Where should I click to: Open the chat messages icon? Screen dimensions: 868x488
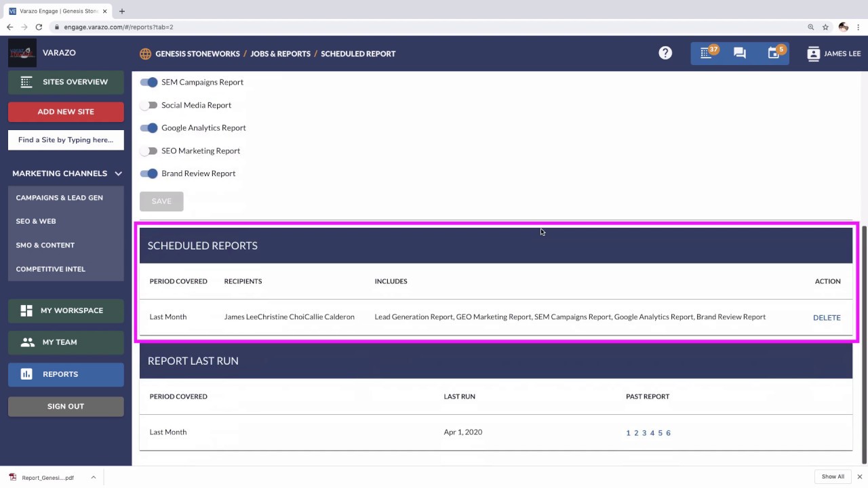(740, 53)
